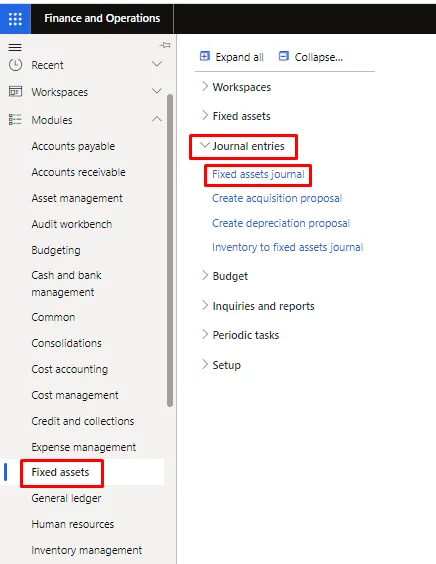Open the Credit and collections module
Screen dimensions: 436x564
[83, 421]
